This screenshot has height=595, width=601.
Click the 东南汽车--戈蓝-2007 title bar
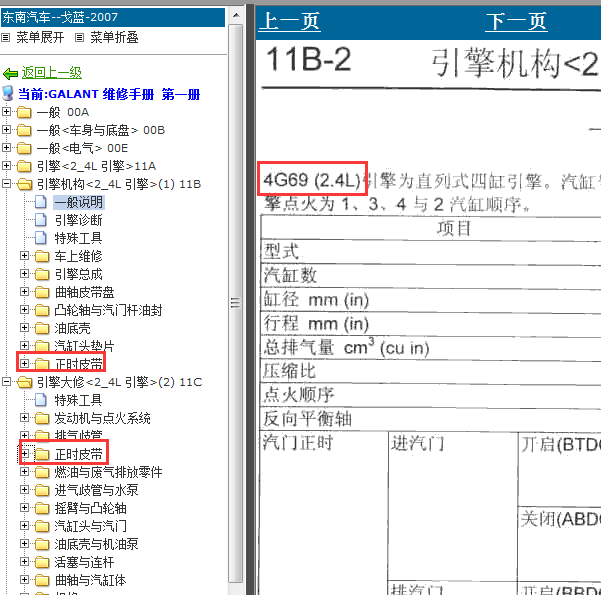[x=113, y=18]
